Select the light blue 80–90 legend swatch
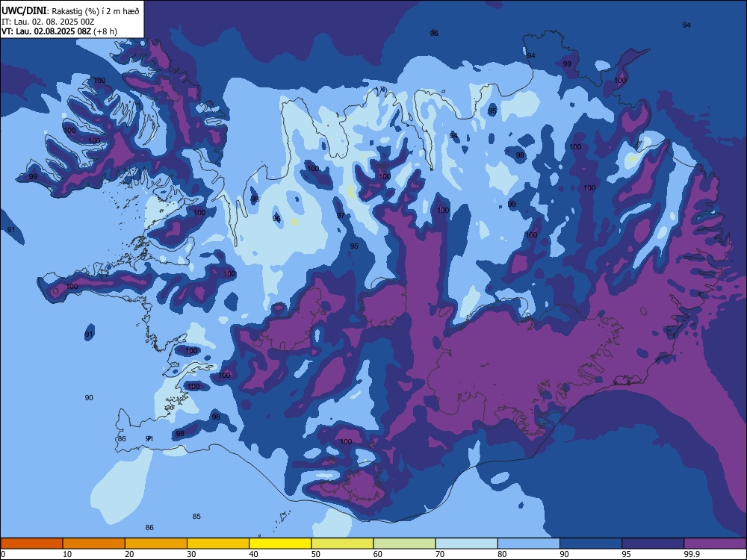 529,544
